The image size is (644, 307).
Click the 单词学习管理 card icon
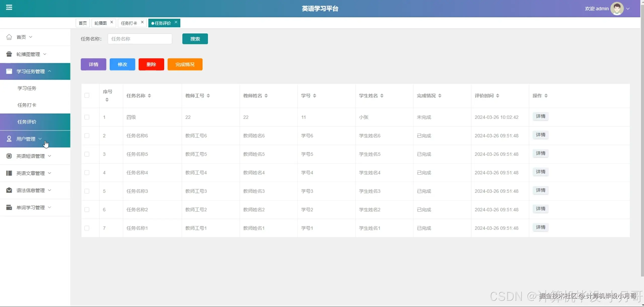9,207
